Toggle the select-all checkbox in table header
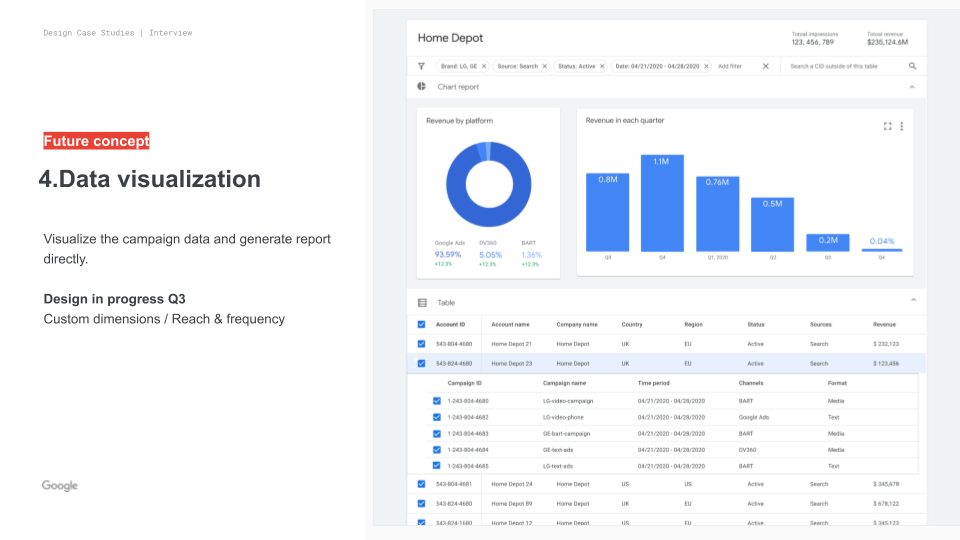 tap(421, 324)
